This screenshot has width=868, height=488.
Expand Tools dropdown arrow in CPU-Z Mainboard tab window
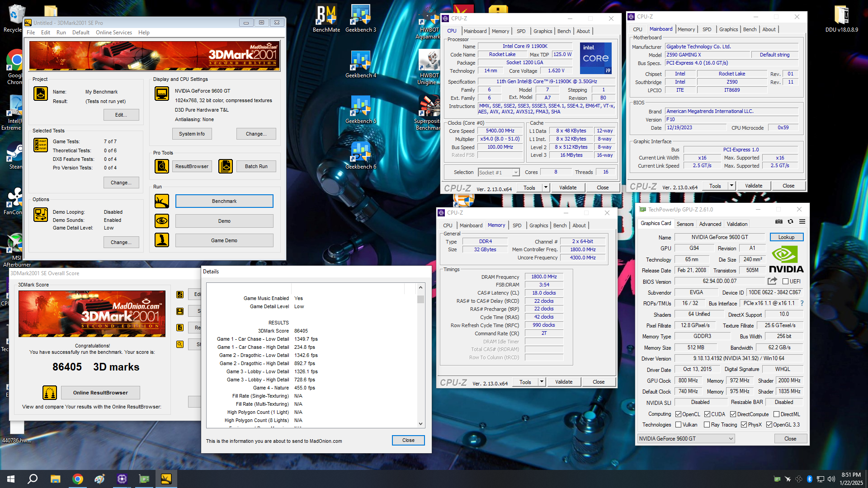coord(731,186)
